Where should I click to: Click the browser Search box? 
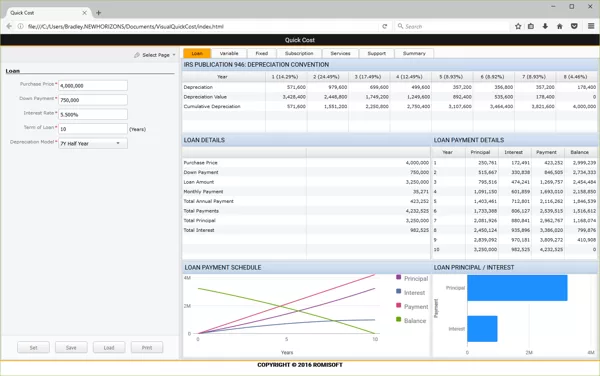[452, 26]
